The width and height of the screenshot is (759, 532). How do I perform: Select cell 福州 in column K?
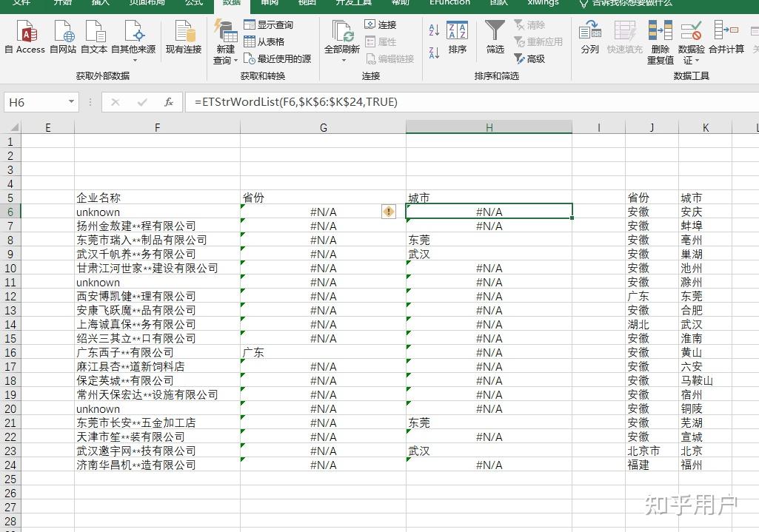click(x=705, y=465)
